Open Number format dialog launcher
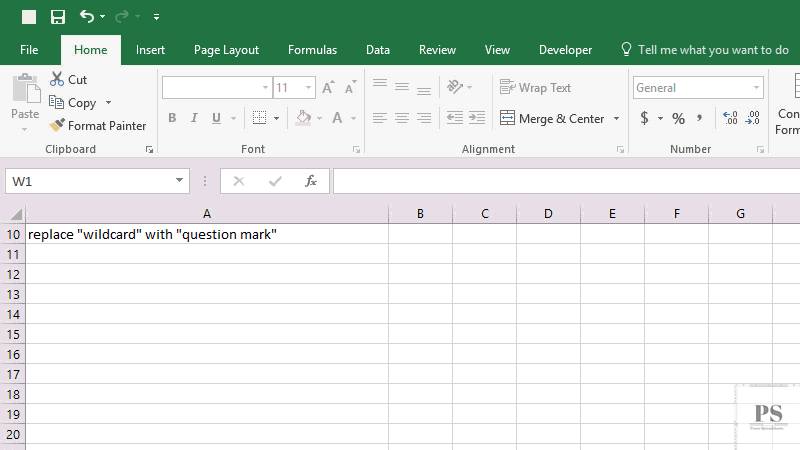The image size is (800, 450). 760,149
